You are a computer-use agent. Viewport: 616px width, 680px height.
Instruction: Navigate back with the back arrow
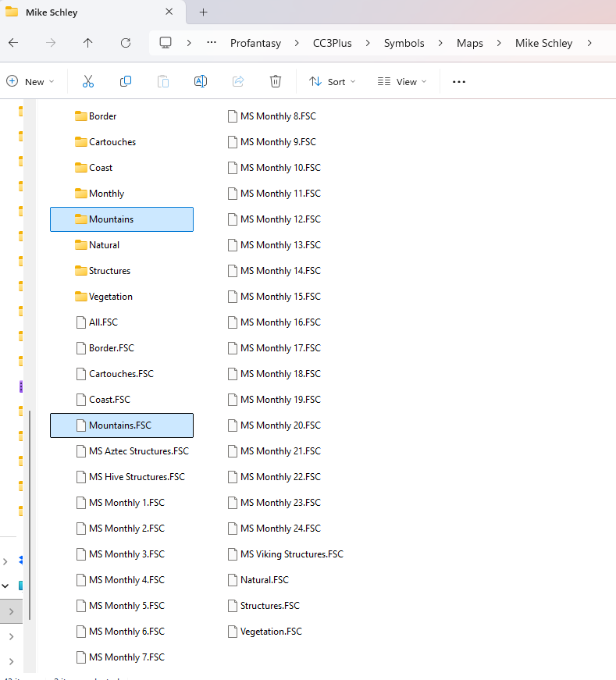tap(13, 43)
